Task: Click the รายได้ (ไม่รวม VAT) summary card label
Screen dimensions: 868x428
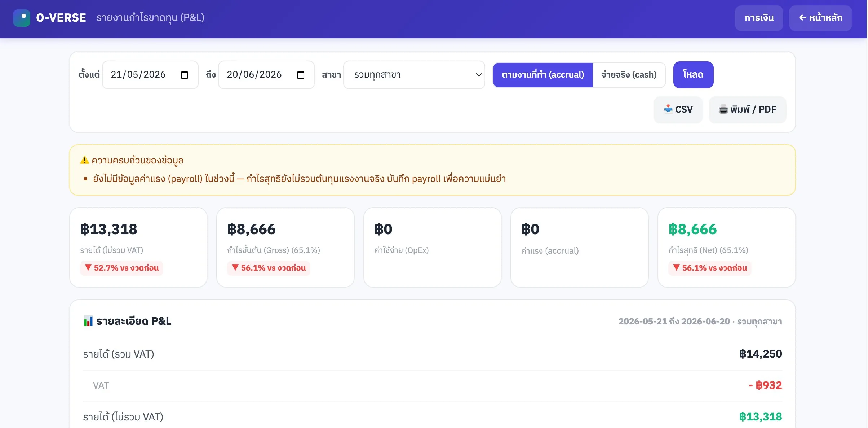Action: tap(112, 250)
